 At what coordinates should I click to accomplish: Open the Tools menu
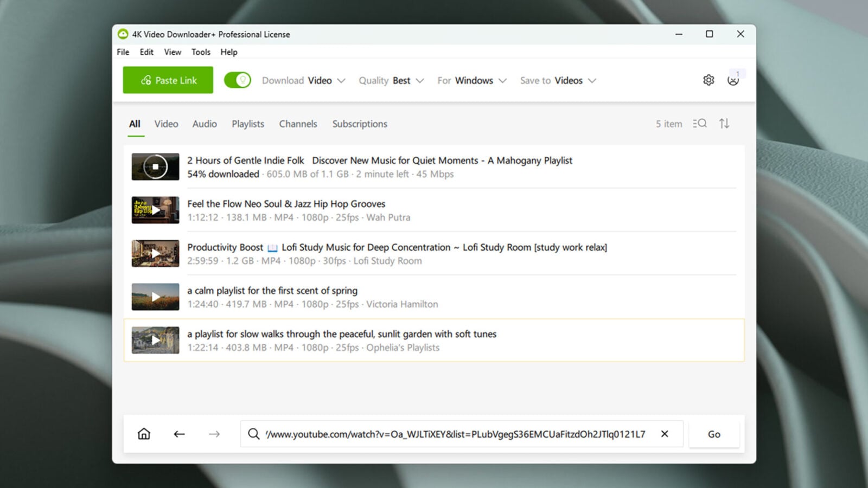click(x=201, y=52)
